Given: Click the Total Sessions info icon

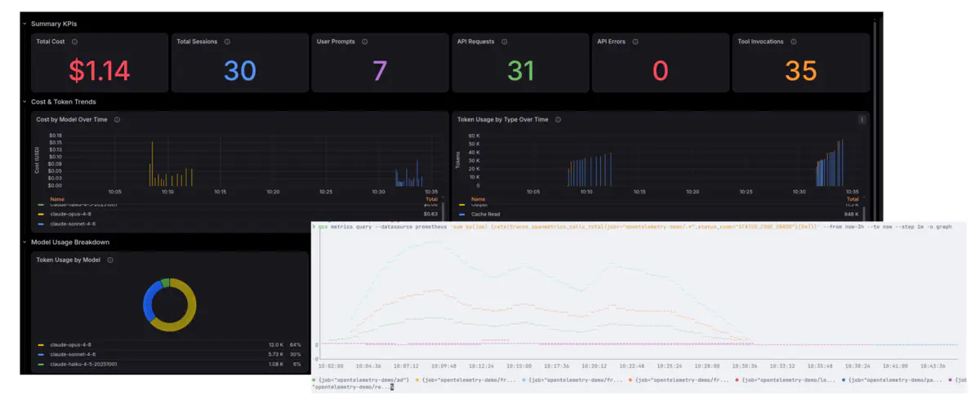Looking at the screenshot, I should (227, 42).
